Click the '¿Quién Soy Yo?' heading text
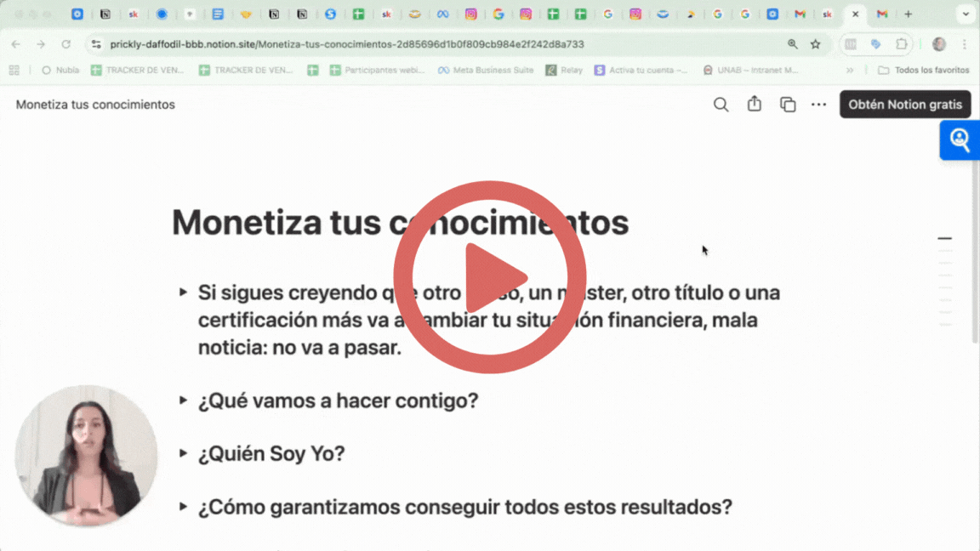This screenshot has height=551, width=980. (x=271, y=453)
